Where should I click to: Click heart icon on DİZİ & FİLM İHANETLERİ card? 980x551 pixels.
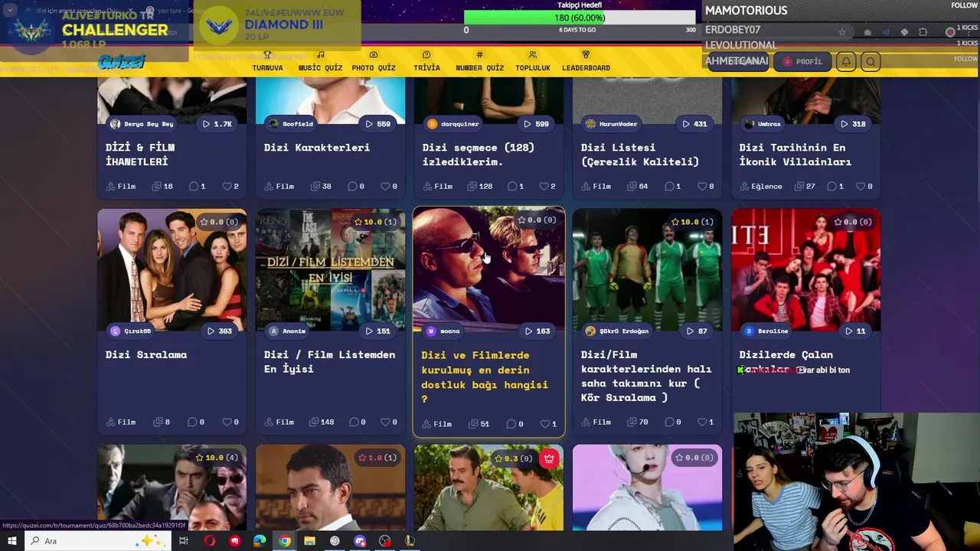[227, 186]
